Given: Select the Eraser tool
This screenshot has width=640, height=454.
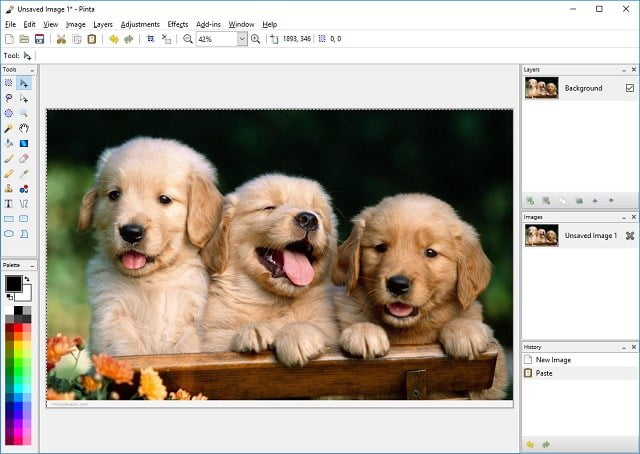Looking at the screenshot, I should click(x=24, y=159).
